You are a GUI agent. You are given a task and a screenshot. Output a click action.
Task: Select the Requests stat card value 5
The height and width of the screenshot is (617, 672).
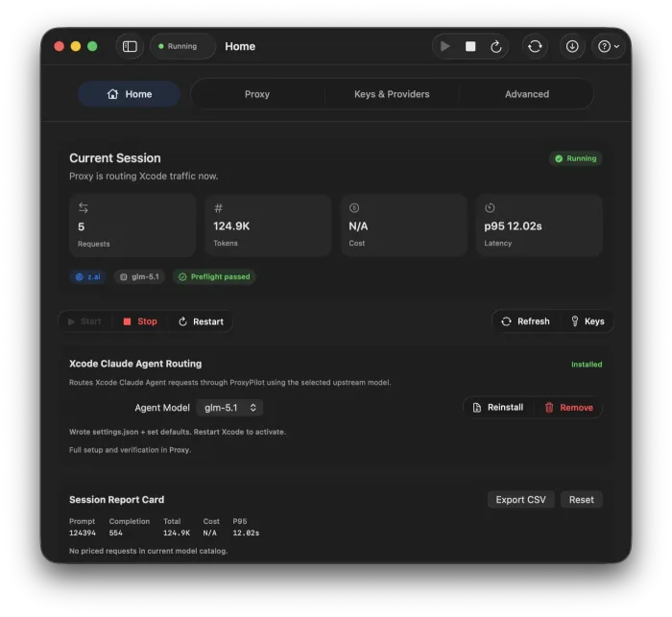pyautogui.click(x=81, y=226)
